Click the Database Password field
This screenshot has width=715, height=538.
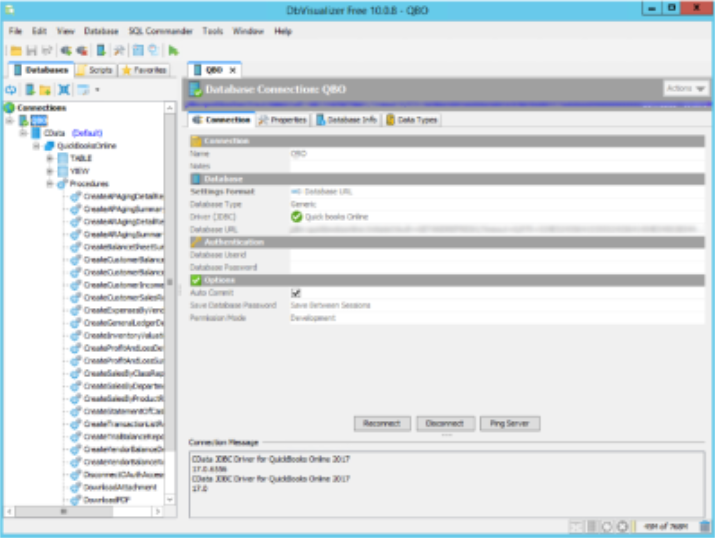click(497, 268)
